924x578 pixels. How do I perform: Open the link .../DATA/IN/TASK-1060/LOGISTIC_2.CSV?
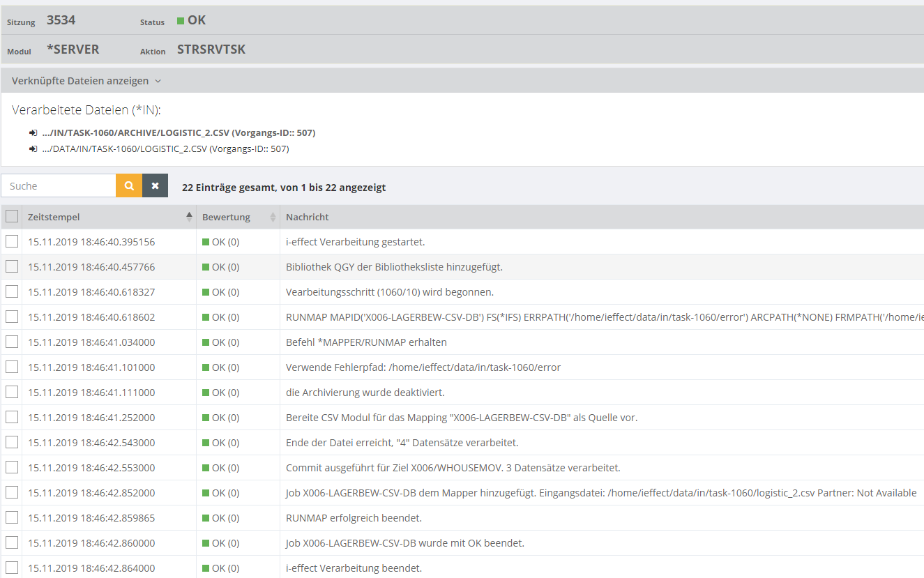[165, 149]
